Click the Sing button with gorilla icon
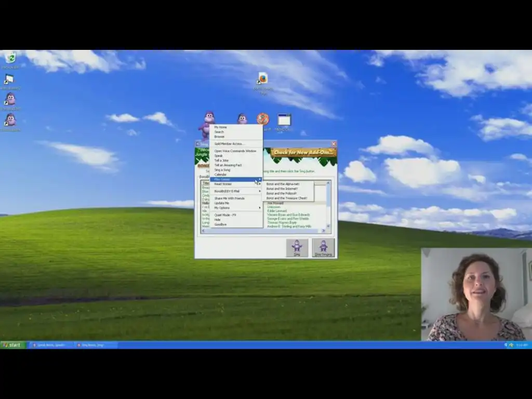Viewport: 532px width, 399px height. 297,248
